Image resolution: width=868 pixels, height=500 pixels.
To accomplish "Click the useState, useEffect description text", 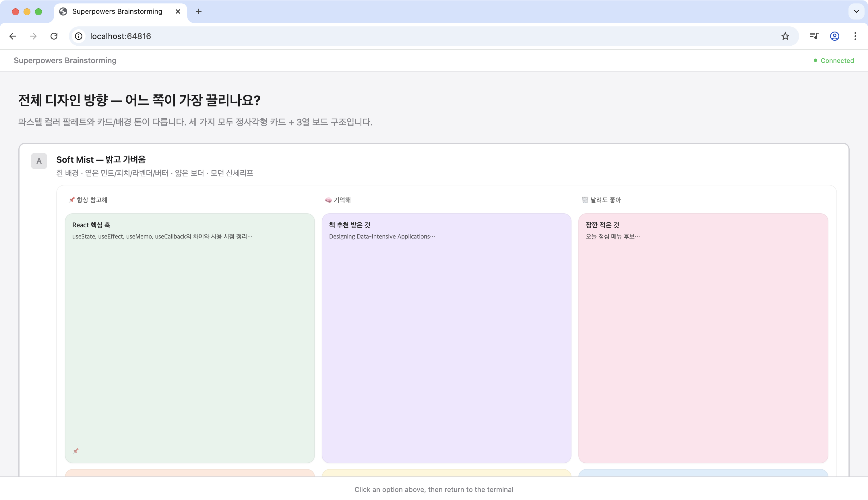I will [x=162, y=236].
